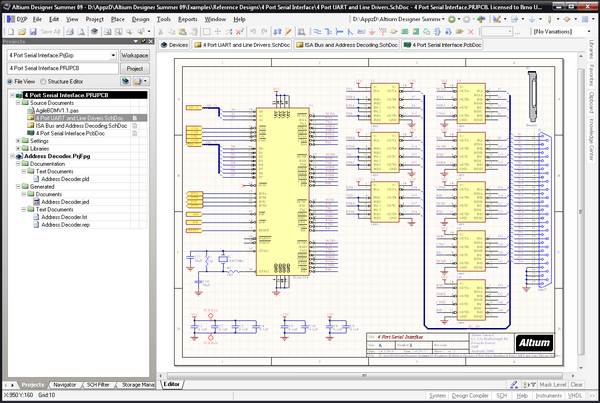
Task: Select the Place No ERC red cross tool
Action: point(471,32)
